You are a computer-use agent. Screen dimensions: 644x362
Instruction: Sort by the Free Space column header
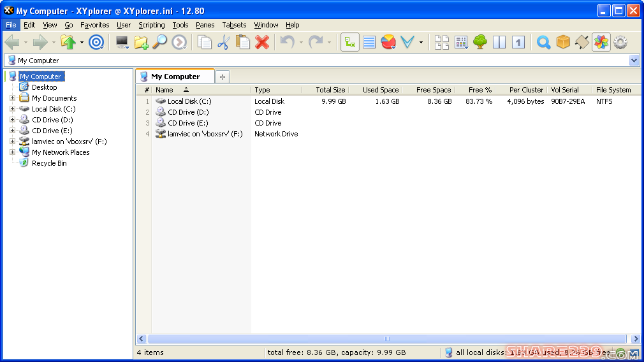[428, 90]
